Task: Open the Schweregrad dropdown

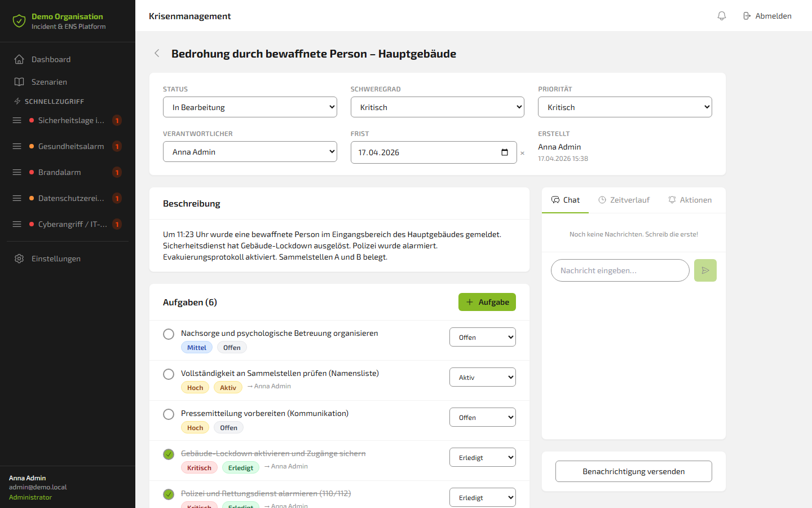Action: (x=438, y=107)
